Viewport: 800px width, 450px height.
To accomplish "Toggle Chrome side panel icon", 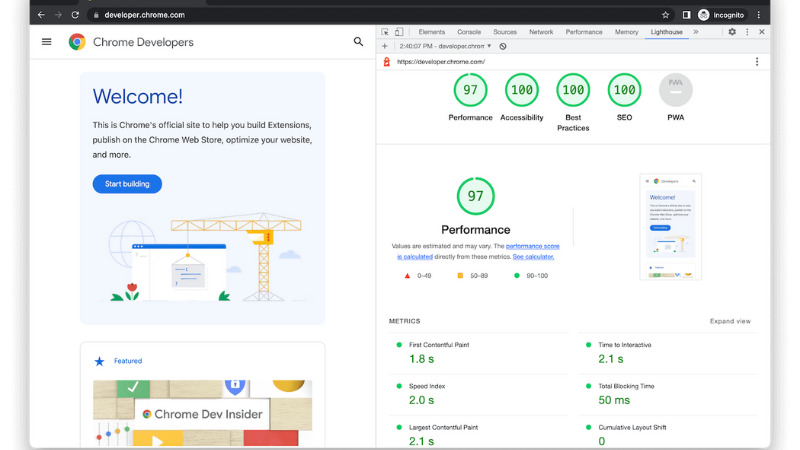I will [x=686, y=15].
